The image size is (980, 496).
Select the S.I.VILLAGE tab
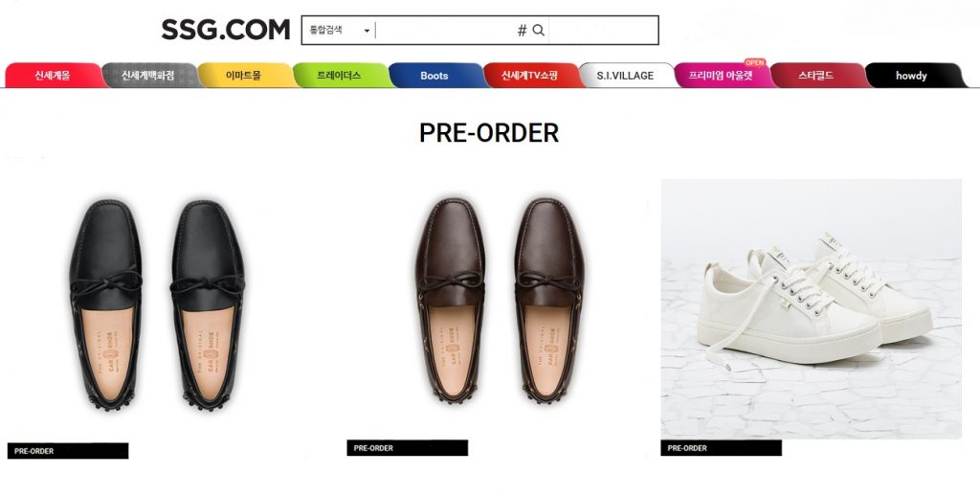point(625,76)
